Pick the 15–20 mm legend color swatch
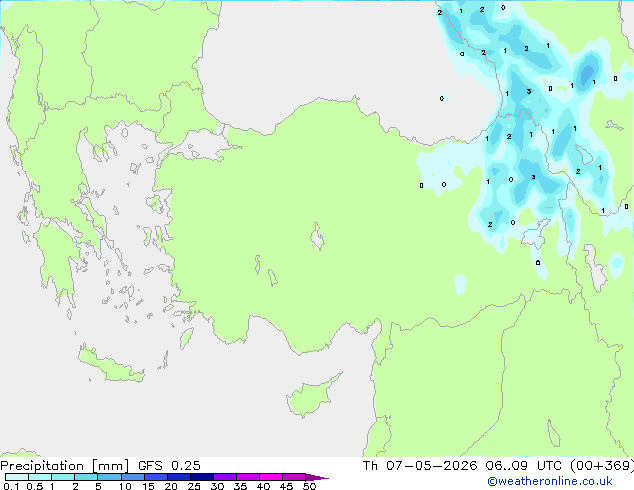 point(155,477)
